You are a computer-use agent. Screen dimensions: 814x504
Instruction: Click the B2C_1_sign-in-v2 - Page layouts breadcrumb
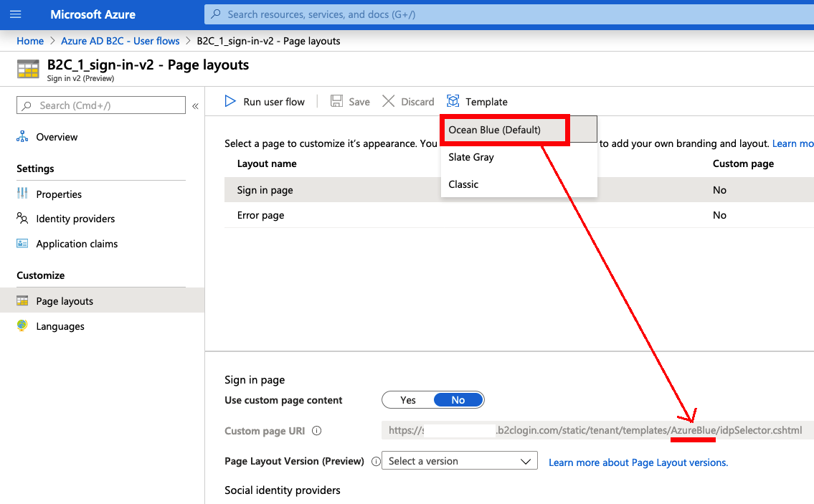[x=268, y=41]
